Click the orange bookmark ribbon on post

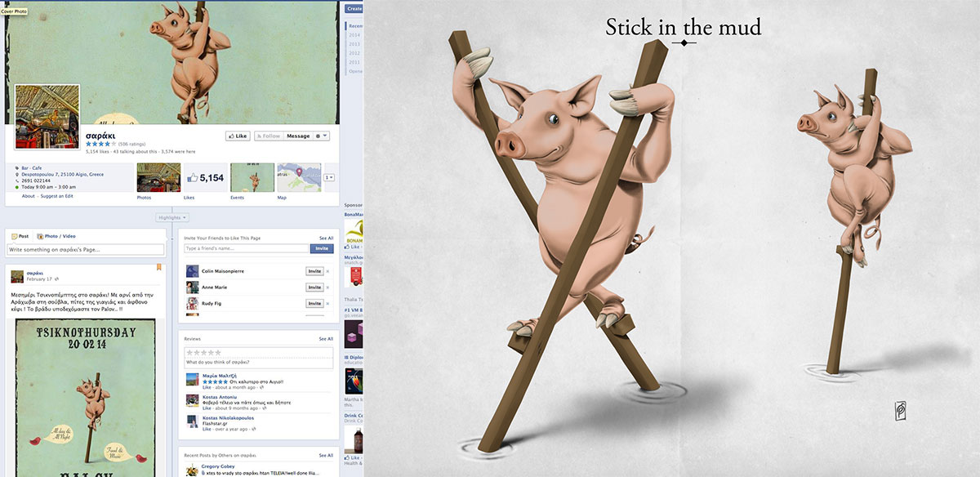tap(159, 268)
